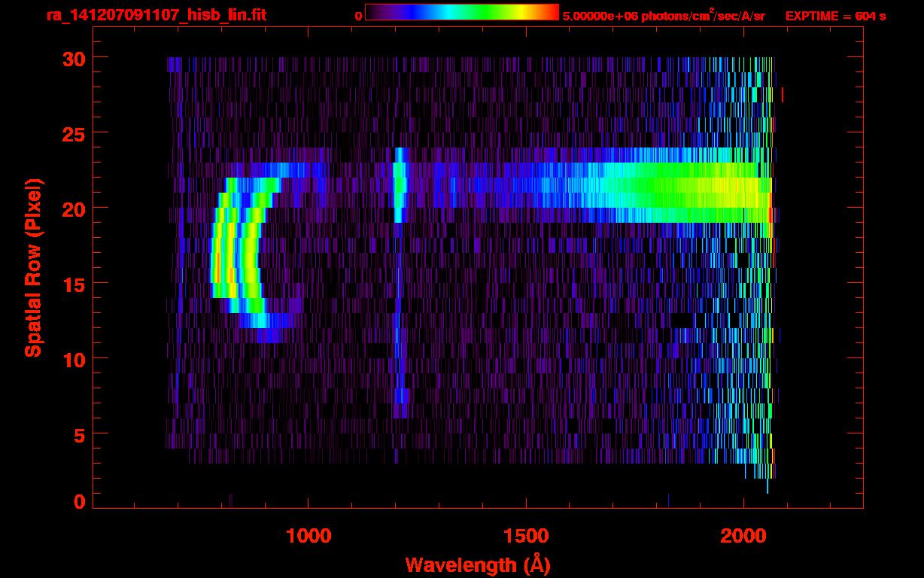Screen dimensions: 924x578
Task: Click the rainbow color scale bar
Action: [462, 12]
